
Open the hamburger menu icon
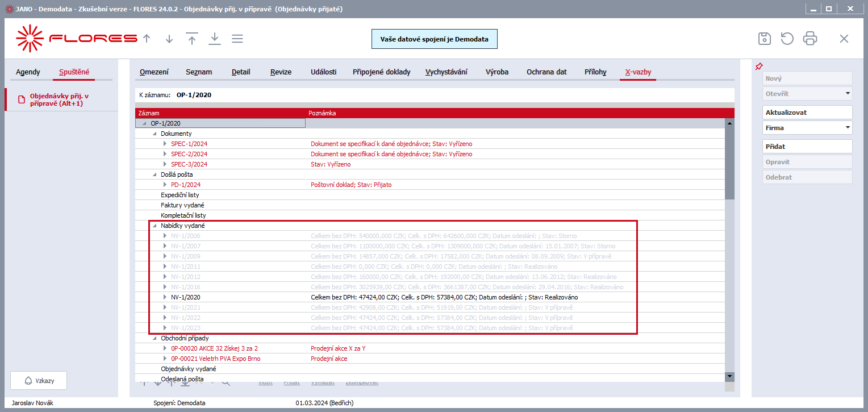237,39
